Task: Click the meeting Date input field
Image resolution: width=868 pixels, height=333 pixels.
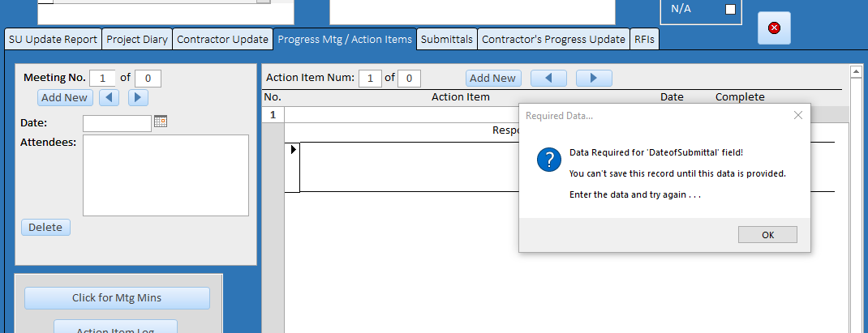Action: point(117,123)
